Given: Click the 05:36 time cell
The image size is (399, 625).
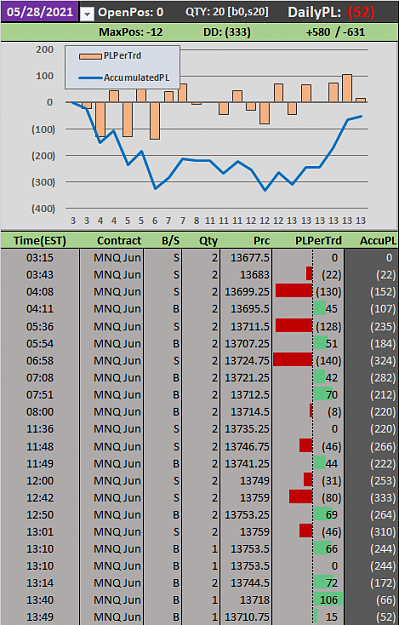Looking at the screenshot, I should pos(40,327).
